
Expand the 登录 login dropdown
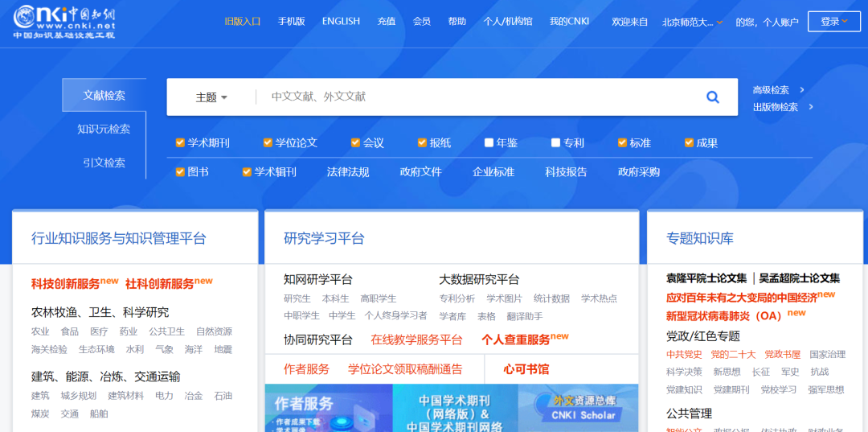point(834,22)
